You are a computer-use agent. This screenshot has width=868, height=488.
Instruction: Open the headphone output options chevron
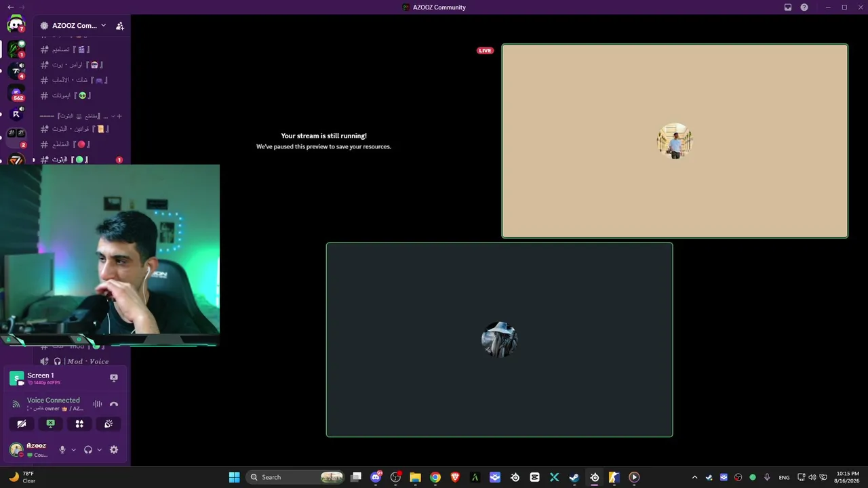[x=99, y=449]
